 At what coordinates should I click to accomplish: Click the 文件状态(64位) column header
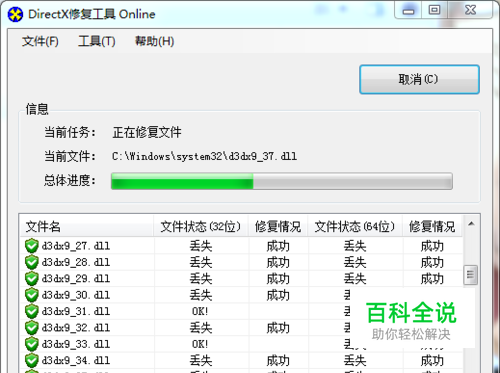click(x=355, y=226)
